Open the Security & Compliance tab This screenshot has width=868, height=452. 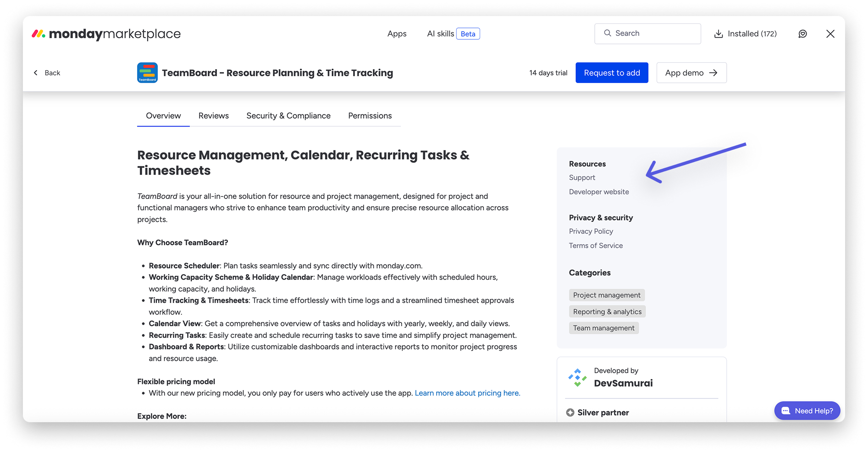pos(288,116)
